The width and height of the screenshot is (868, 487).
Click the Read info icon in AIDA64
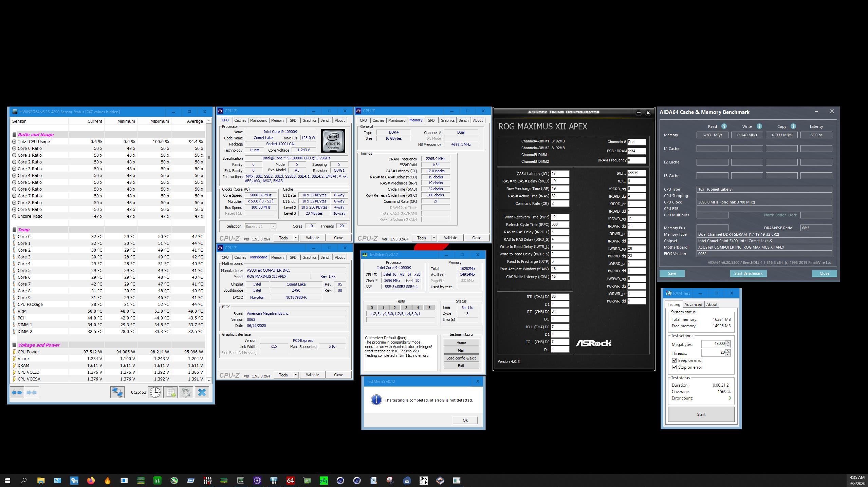tap(724, 126)
